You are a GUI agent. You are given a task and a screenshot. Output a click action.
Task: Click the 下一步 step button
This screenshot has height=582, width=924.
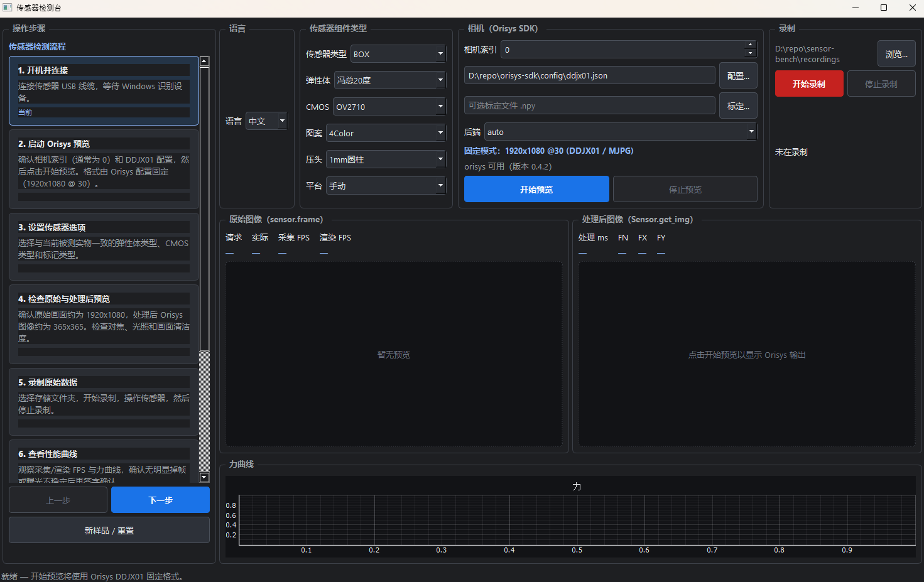pyautogui.click(x=160, y=500)
